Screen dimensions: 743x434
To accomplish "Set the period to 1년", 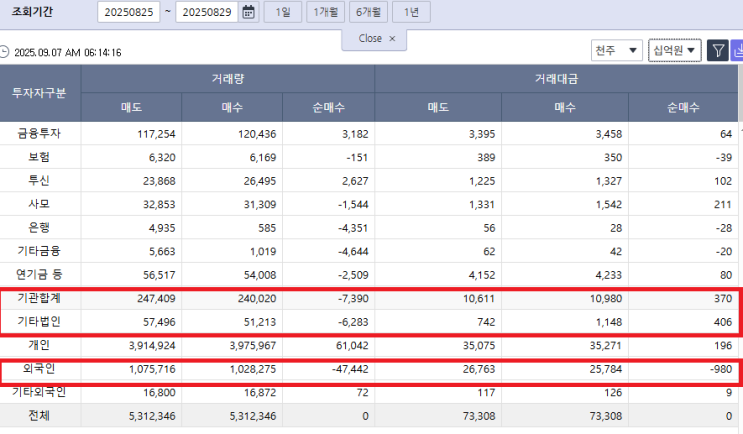I will pyautogui.click(x=411, y=12).
